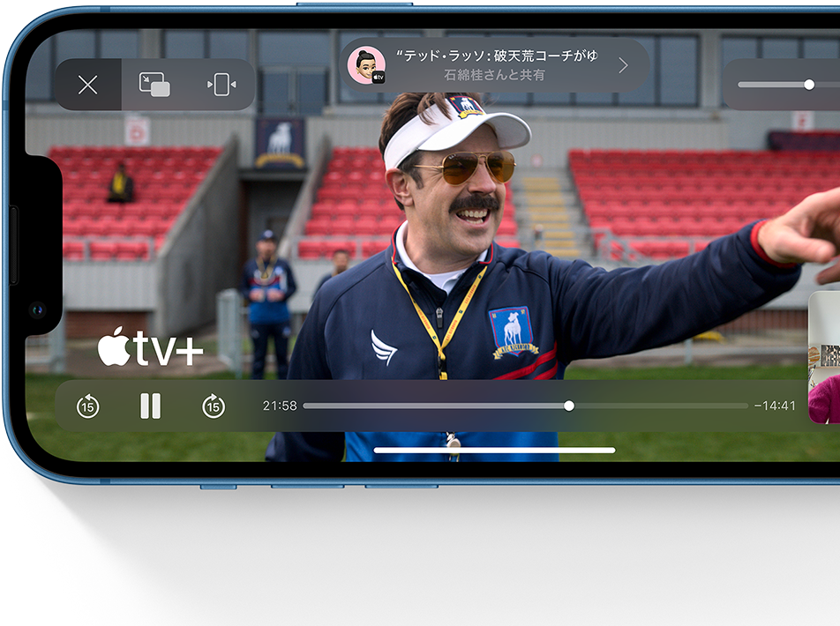Open the SharePlay banner for Ted Lasso
The width and height of the screenshot is (840, 626).
[x=494, y=65]
